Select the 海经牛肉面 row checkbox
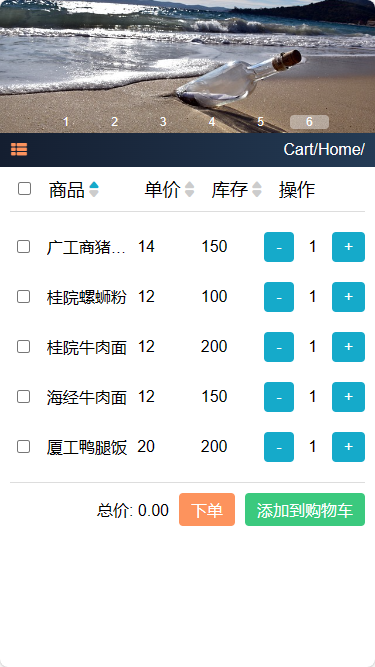 [23, 397]
